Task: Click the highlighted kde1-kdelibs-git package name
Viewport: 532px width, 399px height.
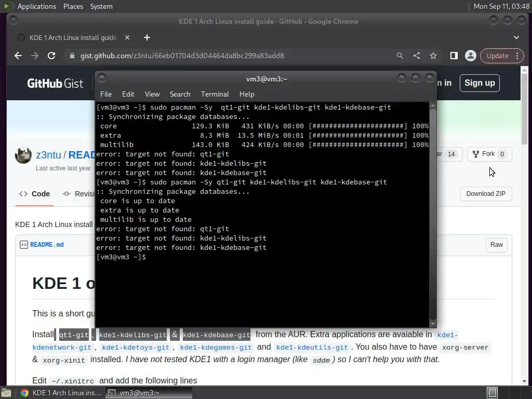Action: pos(132,335)
